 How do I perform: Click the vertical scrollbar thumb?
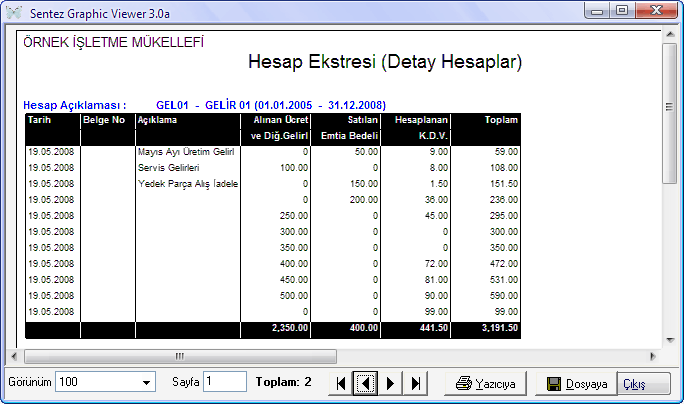pyautogui.click(x=668, y=110)
